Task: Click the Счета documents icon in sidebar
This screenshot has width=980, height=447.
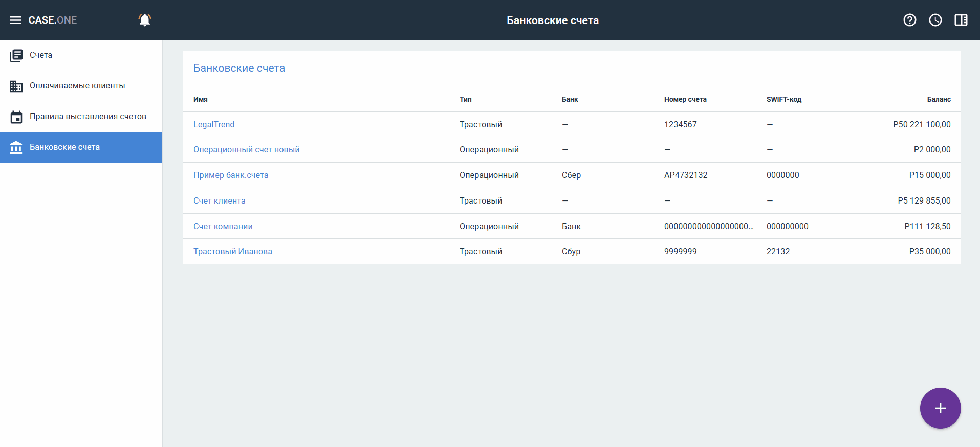Action: point(16,55)
